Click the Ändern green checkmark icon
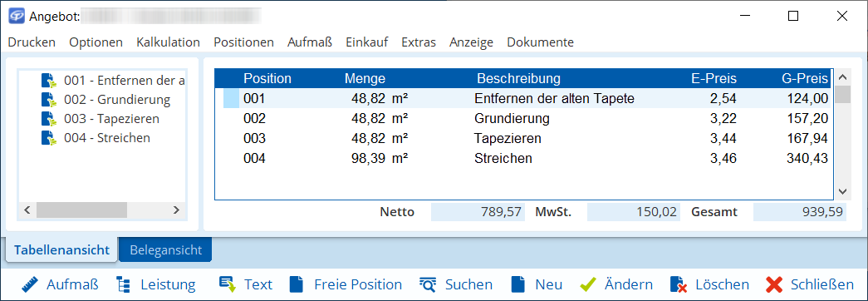Viewport: 868px width, 301px height. coord(588,285)
